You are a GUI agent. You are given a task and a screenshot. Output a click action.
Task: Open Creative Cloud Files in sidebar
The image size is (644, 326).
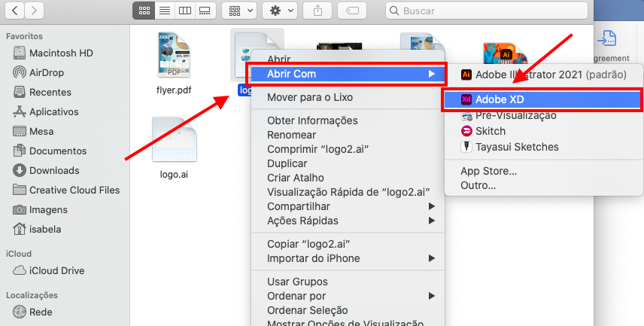[66, 190]
